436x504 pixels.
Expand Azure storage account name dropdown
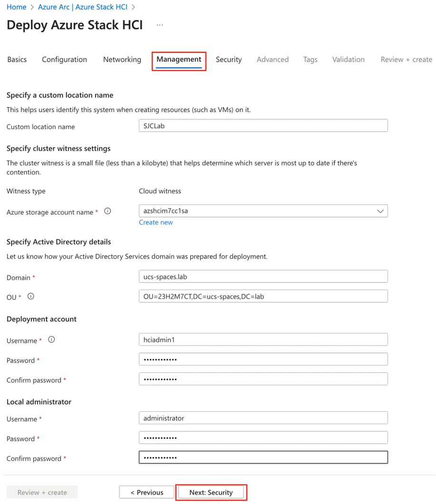click(x=380, y=211)
